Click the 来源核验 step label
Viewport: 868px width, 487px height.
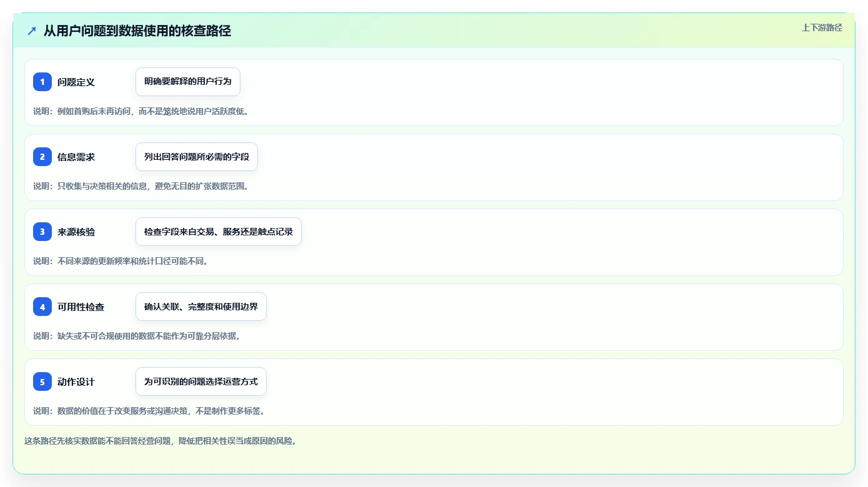point(76,232)
